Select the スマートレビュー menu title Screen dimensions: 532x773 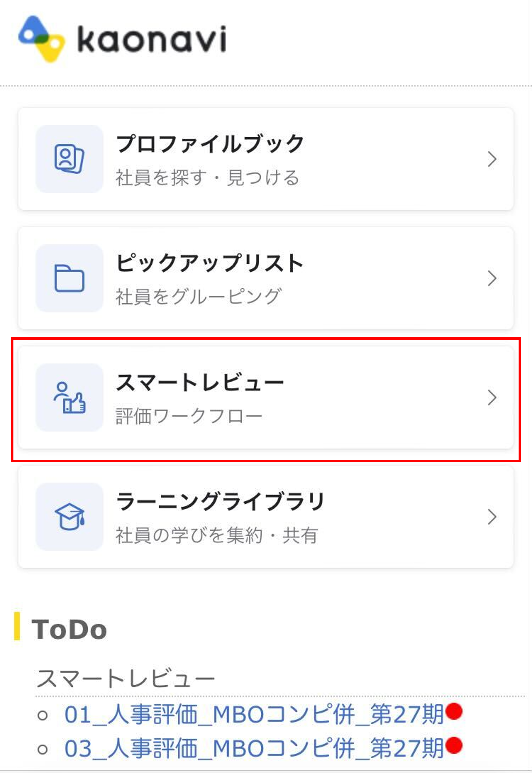click(x=200, y=382)
